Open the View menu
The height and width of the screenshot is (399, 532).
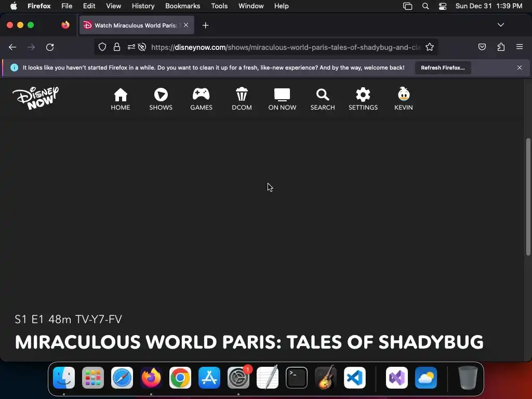coord(113,6)
